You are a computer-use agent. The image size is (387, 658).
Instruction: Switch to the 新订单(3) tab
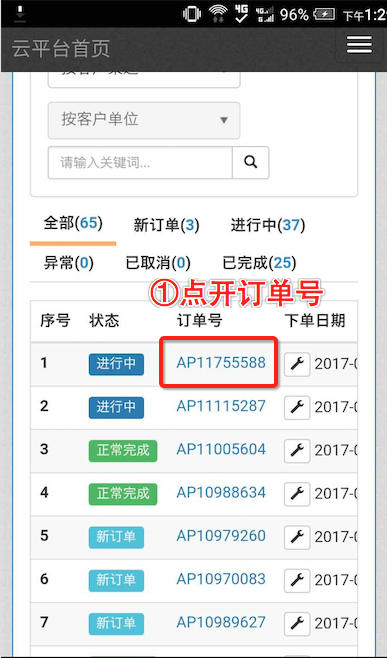point(166,225)
